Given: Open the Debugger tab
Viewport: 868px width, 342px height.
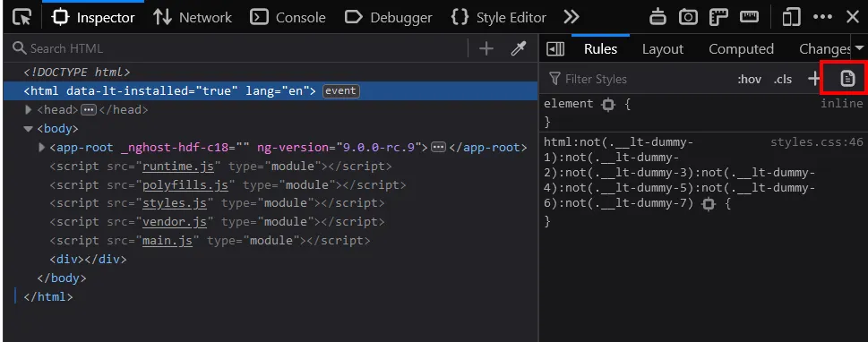Looking at the screenshot, I should 388,17.
